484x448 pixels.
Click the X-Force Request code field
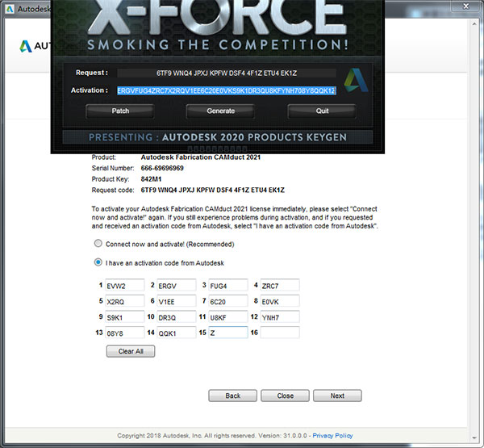[227, 73]
